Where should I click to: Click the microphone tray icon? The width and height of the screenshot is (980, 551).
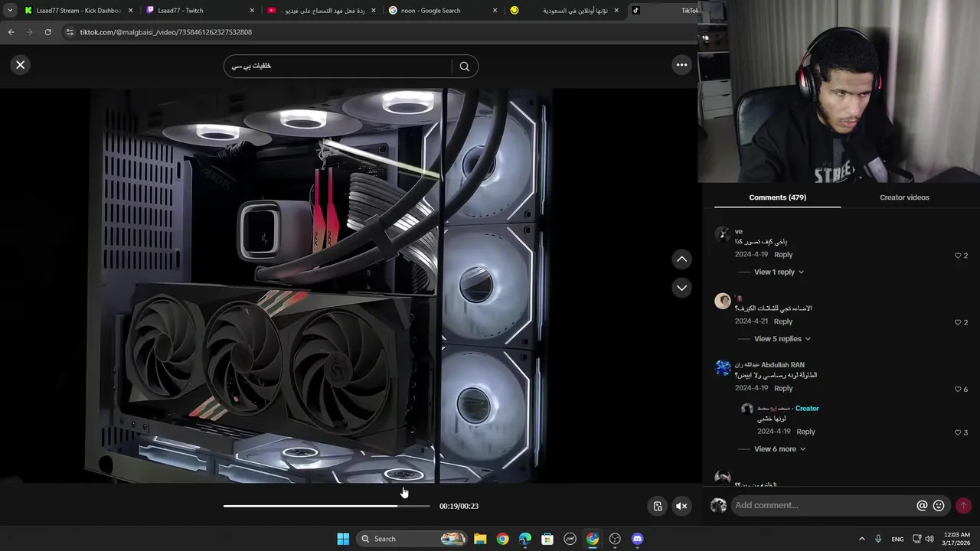click(x=878, y=539)
